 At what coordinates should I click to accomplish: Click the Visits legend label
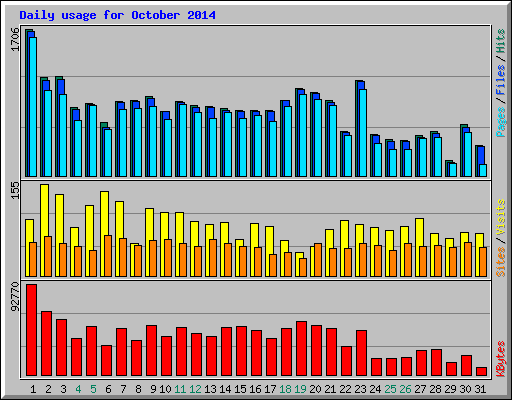[x=501, y=218]
